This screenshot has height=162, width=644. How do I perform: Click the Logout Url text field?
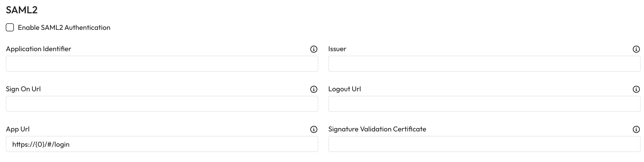[x=484, y=104]
